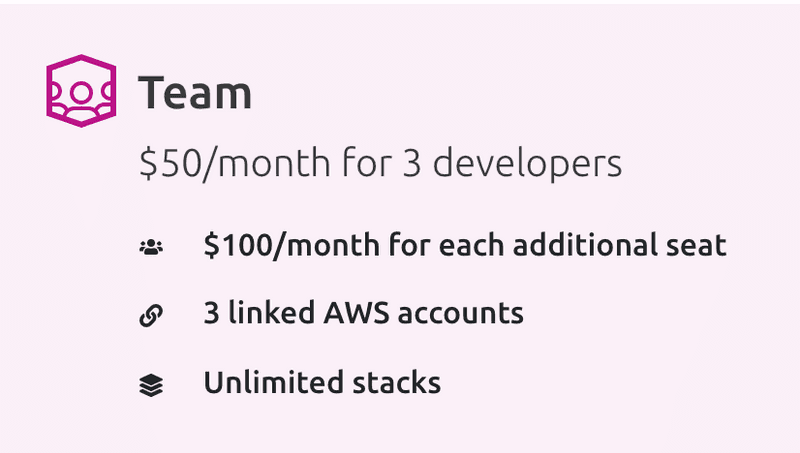
Task: Click the word linked
Action: pyautogui.click(x=271, y=313)
